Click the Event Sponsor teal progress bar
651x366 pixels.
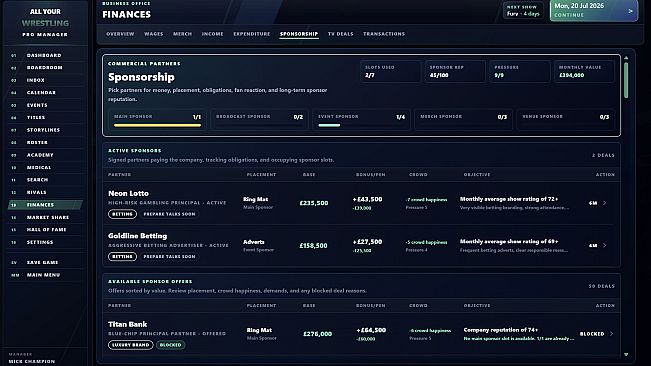(329, 125)
